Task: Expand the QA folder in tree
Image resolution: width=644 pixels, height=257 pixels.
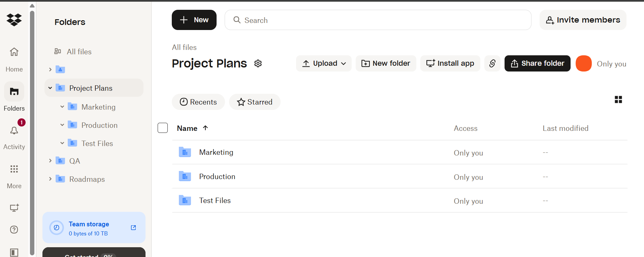Action: click(x=50, y=161)
